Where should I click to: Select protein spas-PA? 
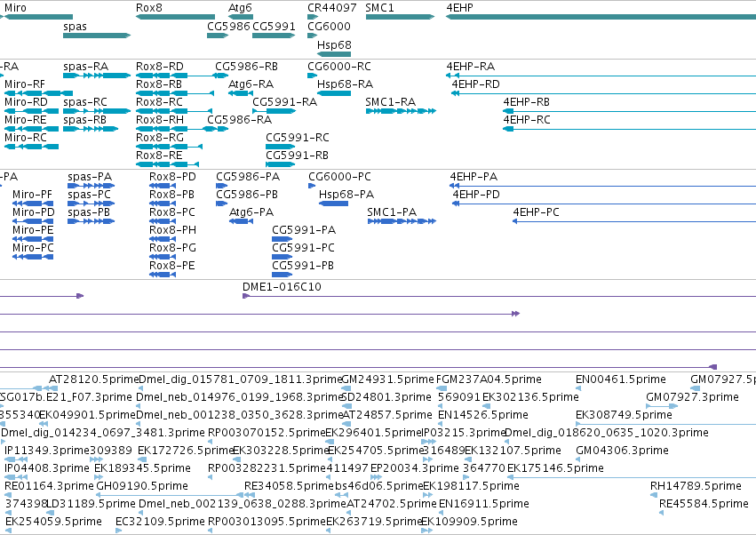pos(92,186)
